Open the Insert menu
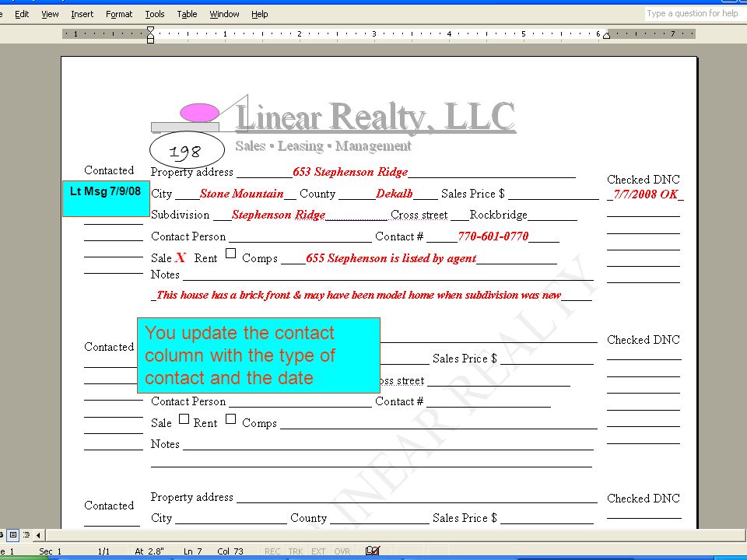Viewport: 747px width, 560px height. click(82, 14)
